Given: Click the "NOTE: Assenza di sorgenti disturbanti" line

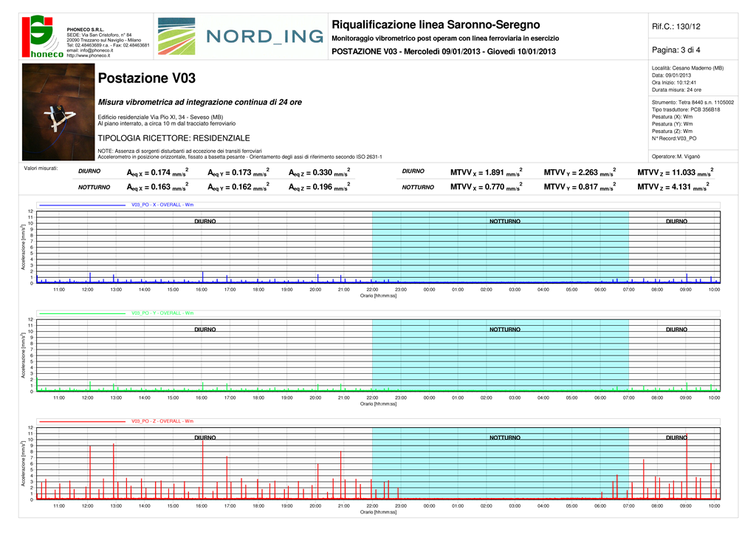Looking at the screenshot, I should [180, 151].
